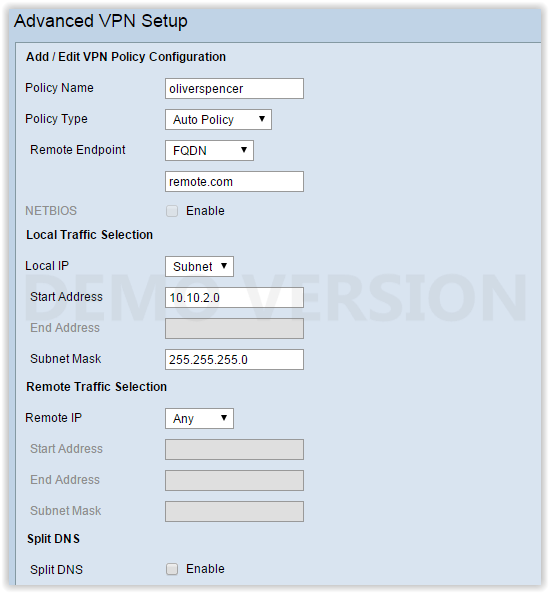Click the Enable label beside NETBIOS

pyautogui.click(x=205, y=211)
